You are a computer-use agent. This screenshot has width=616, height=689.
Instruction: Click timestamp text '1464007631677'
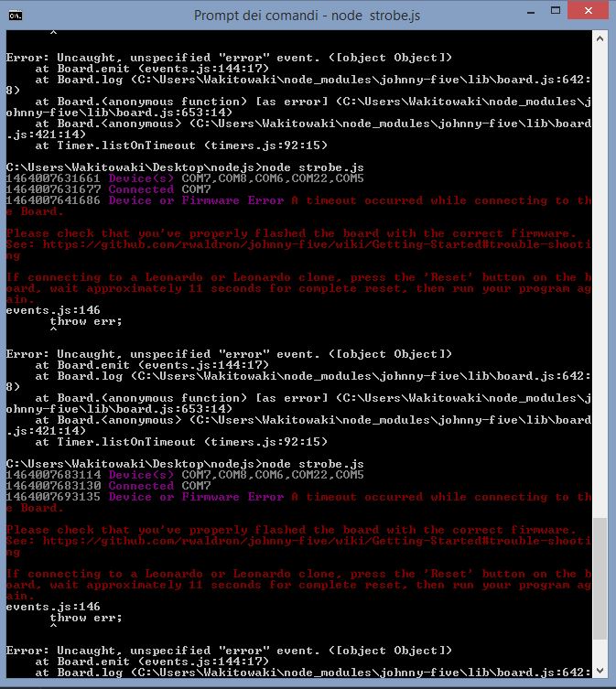point(53,189)
